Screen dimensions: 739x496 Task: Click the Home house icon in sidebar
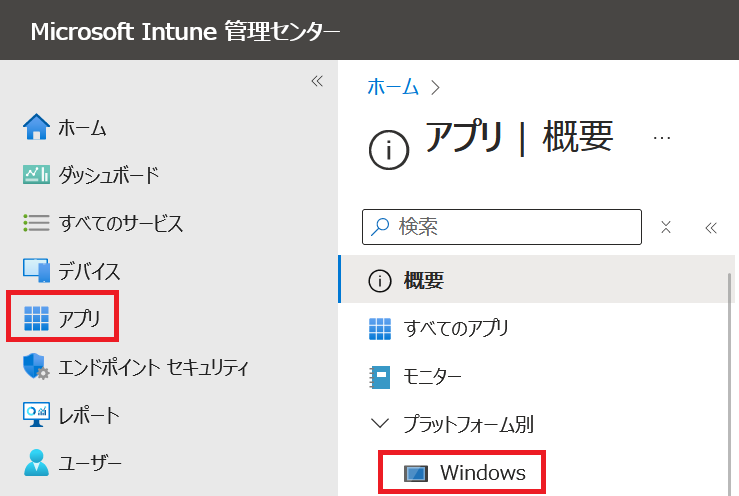click(36, 127)
